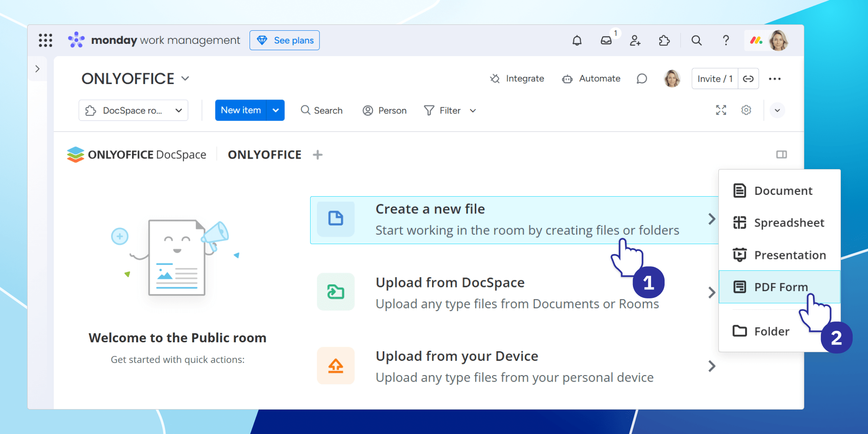Screen dimensions: 868x434
Task: Open the notifications bell
Action: coord(577,40)
